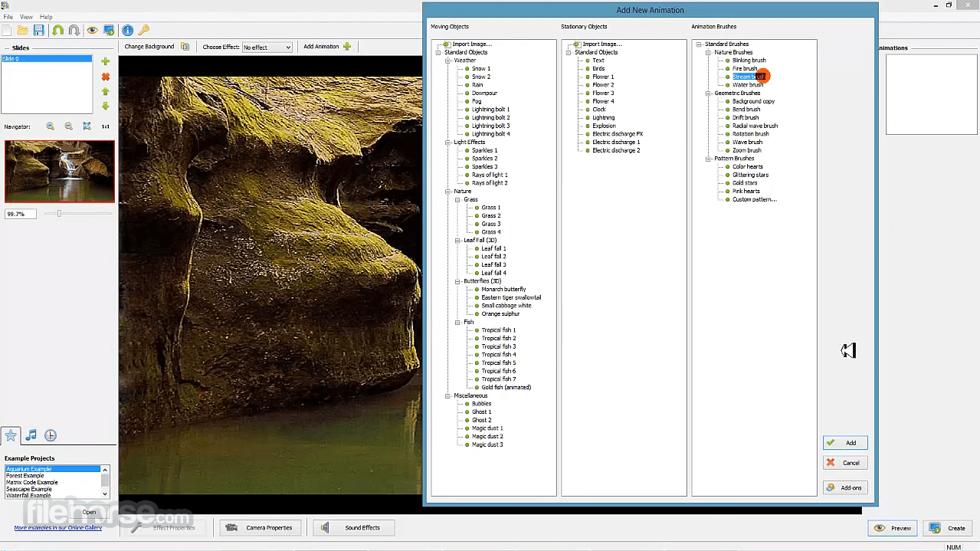Collapse the Pattern Brushes group
The height and width of the screenshot is (551, 980).
click(709, 158)
